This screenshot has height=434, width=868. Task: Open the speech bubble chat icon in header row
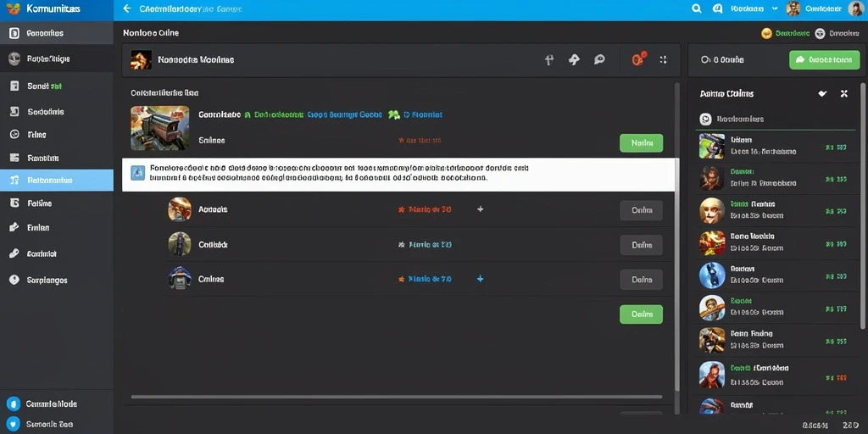(599, 59)
